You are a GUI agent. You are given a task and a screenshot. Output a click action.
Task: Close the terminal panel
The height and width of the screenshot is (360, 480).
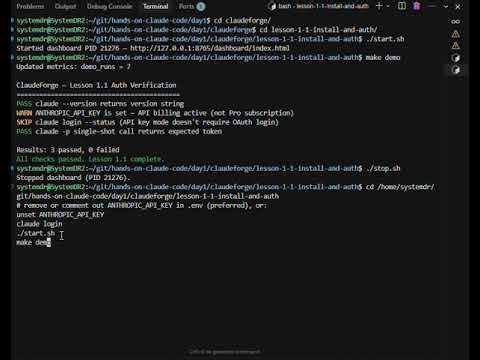tap(458, 6)
